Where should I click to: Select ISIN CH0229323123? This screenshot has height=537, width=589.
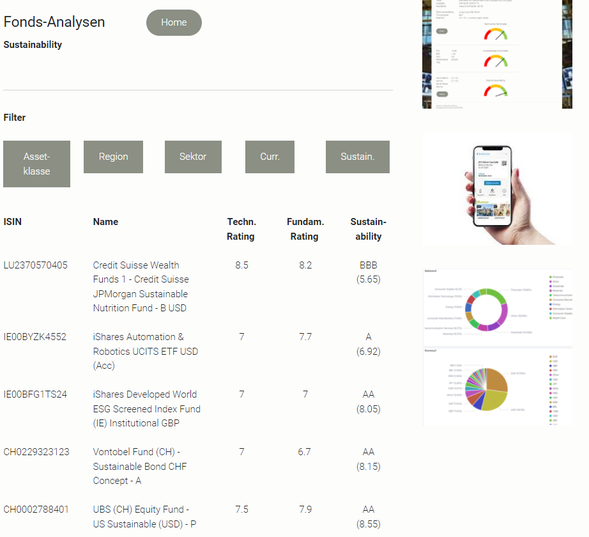36,452
